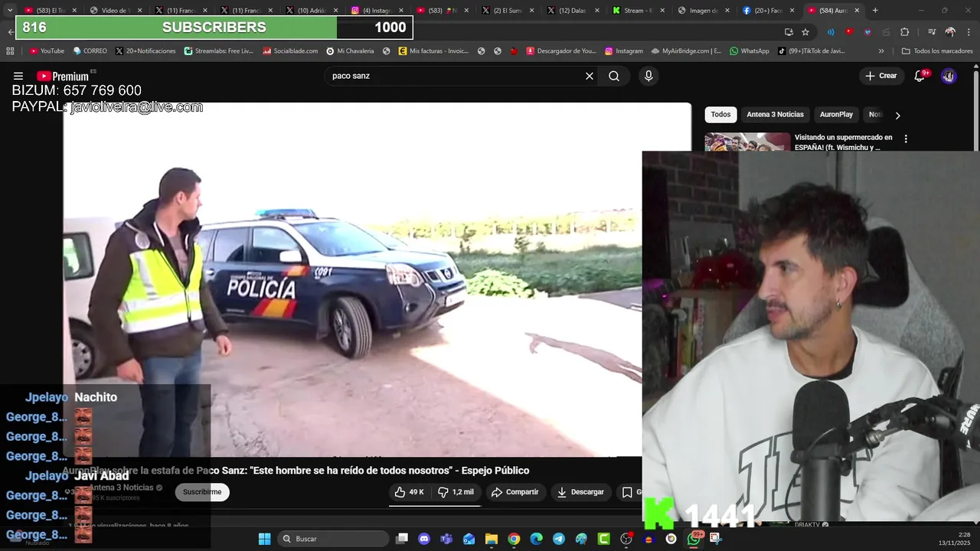Select the AuronPlay filter chip

tap(836, 115)
